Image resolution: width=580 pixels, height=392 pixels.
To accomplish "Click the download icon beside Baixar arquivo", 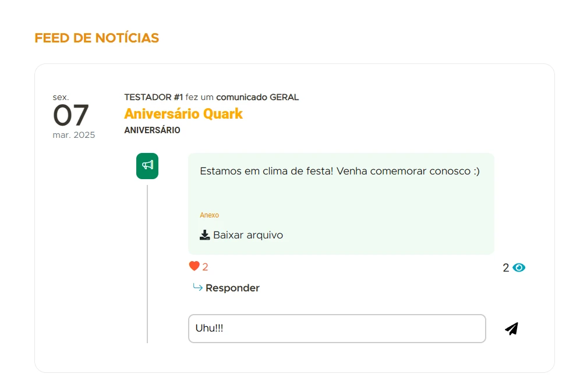I will (x=204, y=235).
